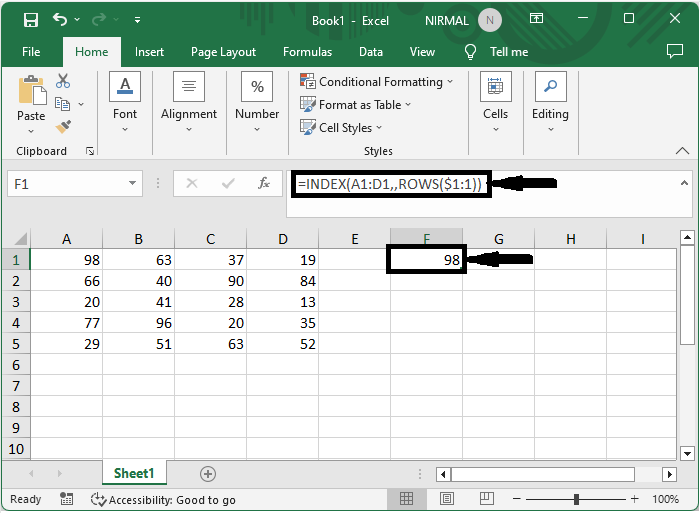Click the Redo arrow icon
This screenshot has height=513, width=700.
[x=99, y=20]
